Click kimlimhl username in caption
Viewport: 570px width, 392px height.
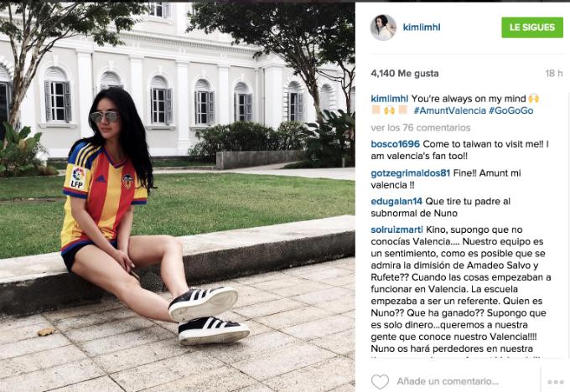390,99
